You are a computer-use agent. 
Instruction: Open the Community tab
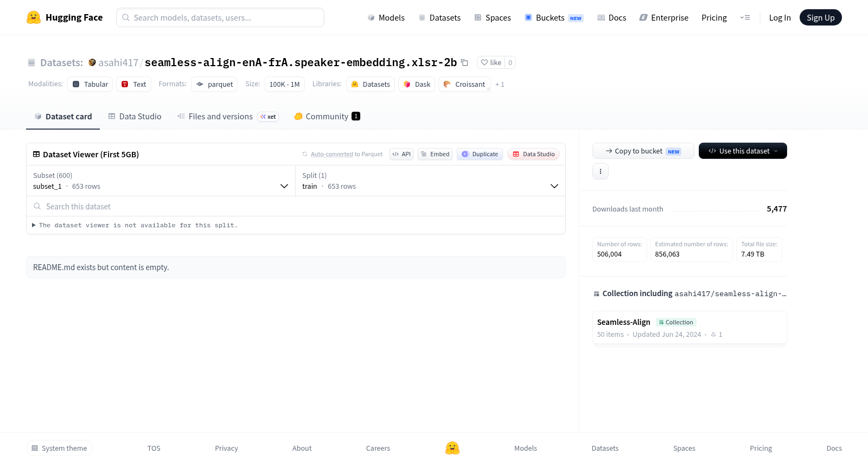coord(327,117)
